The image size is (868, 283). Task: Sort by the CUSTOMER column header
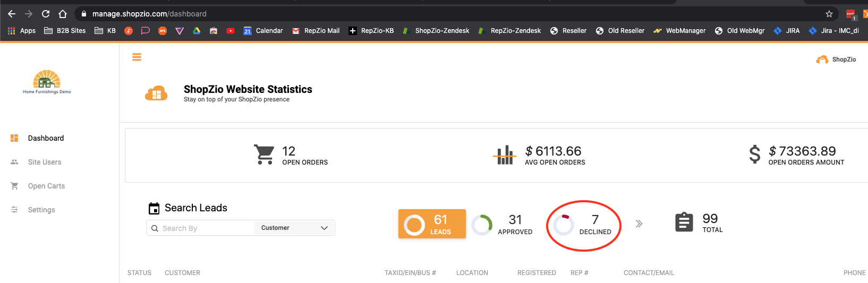tap(182, 273)
